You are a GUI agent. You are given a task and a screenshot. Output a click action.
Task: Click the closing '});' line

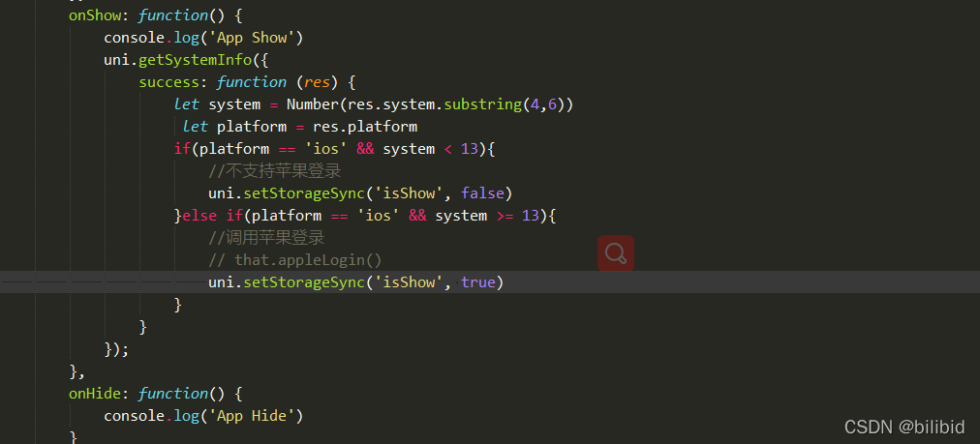116,349
